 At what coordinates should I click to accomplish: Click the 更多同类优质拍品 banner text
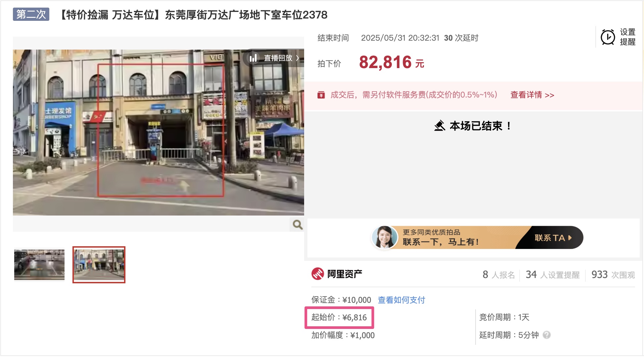tap(432, 232)
